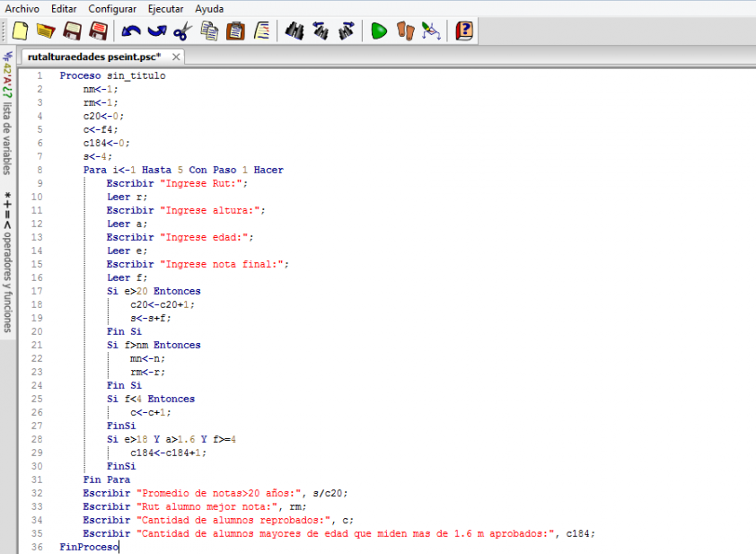Viewport: 756px width, 554px height.
Task: Click the line about alumnos mayores de edad aprobados
Action: click(339, 533)
